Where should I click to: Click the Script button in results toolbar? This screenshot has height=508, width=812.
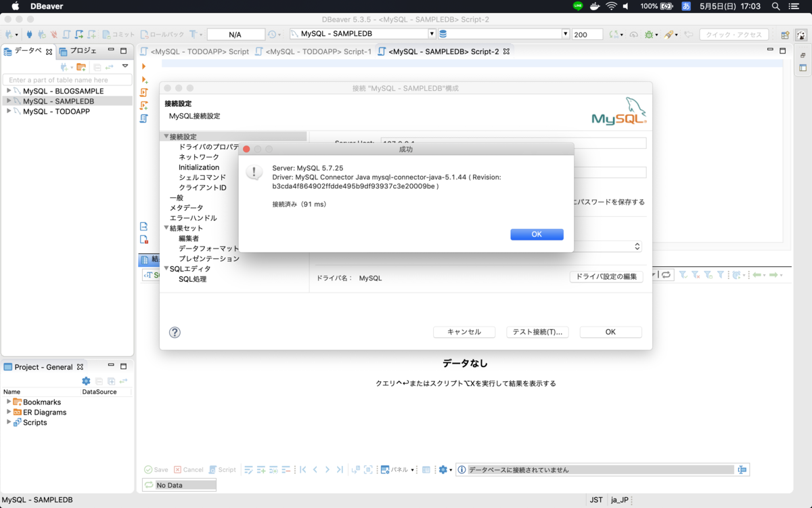pos(222,469)
